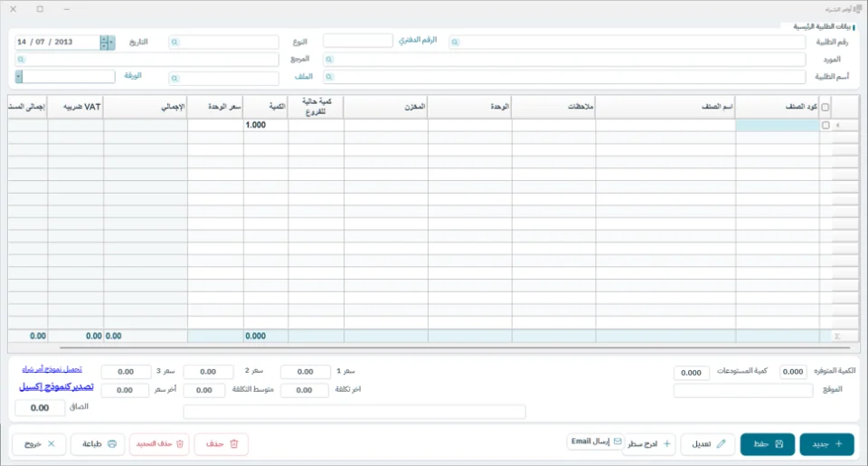Screen dimensions: 868x466
Task: Click the lookup icon in المورد field
Action: (x=329, y=60)
